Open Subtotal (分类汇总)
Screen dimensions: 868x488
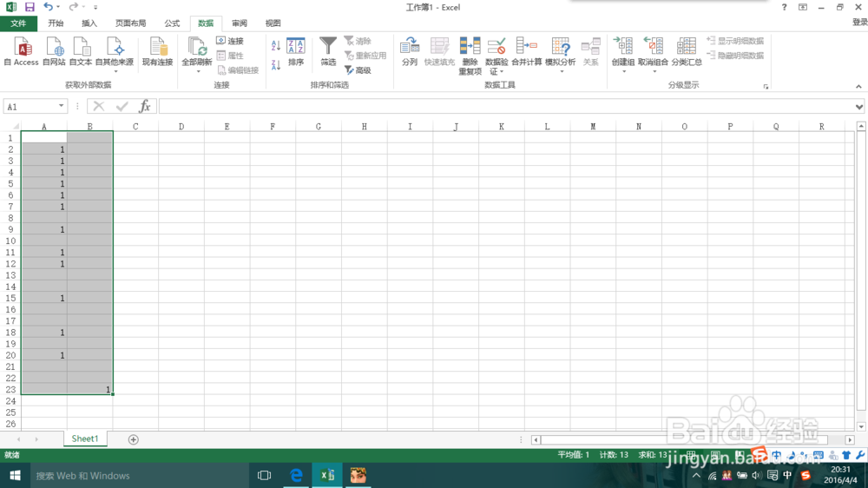click(x=687, y=51)
